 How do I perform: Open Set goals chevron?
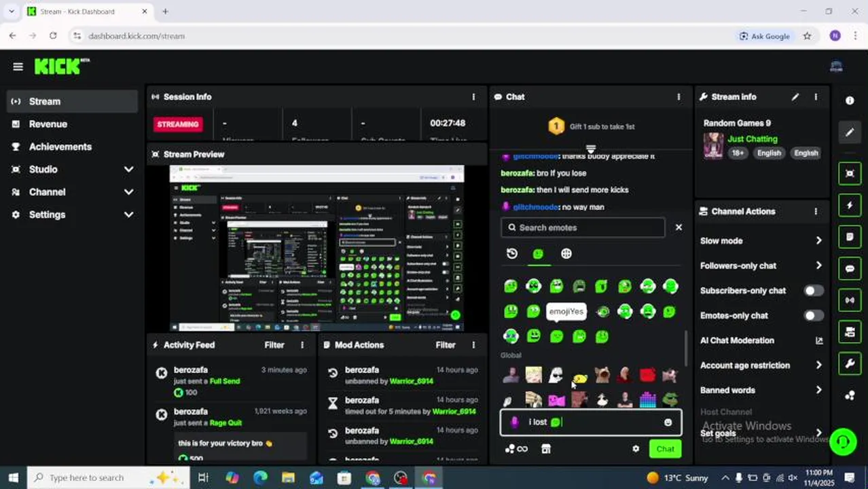pos(818,433)
